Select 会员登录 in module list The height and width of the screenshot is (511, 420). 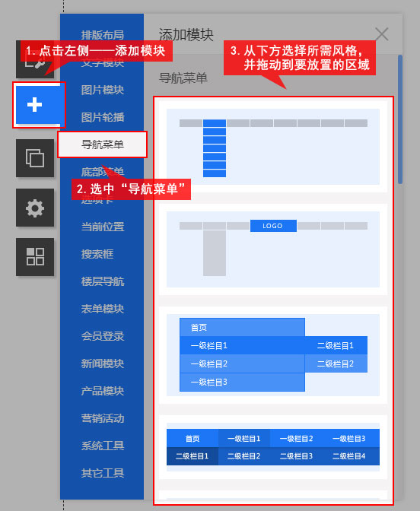pos(103,336)
